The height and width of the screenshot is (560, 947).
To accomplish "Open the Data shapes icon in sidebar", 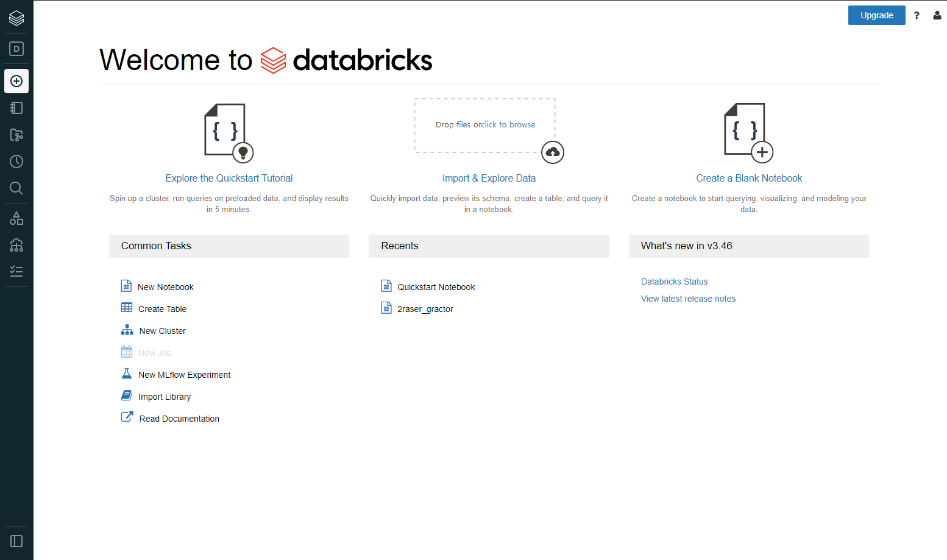I will click(x=16, y=218).
